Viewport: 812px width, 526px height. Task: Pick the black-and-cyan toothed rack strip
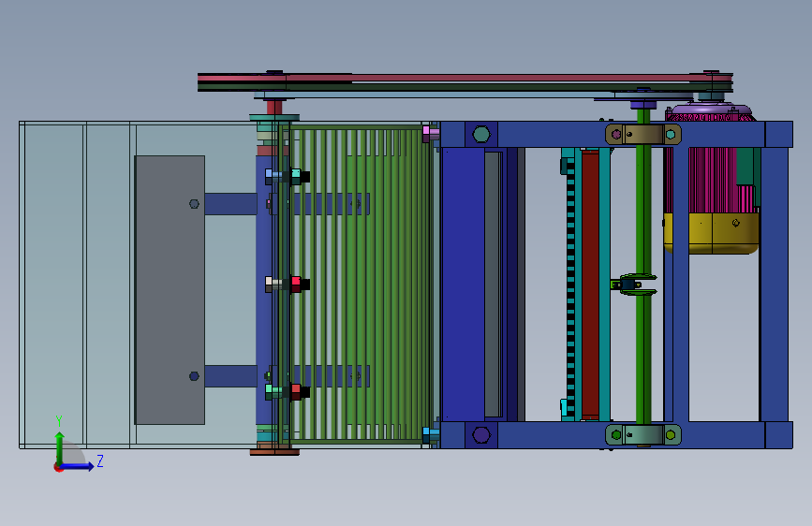point(570,287)
